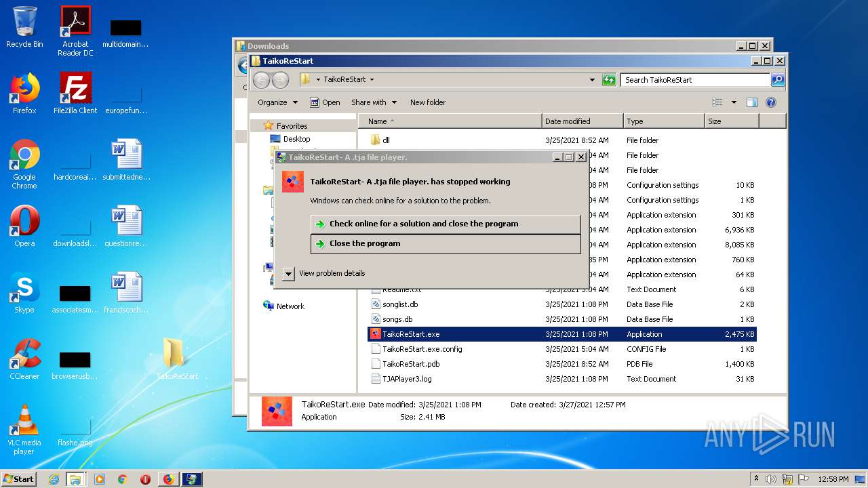Click Start button on taskbar

coord(19,479)
